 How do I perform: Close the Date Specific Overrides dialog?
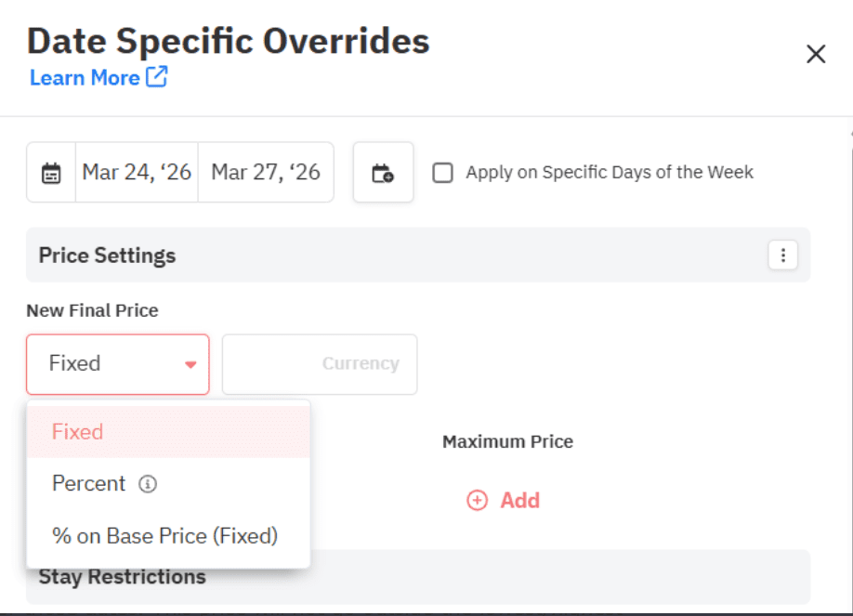click(x=815, y=54)
